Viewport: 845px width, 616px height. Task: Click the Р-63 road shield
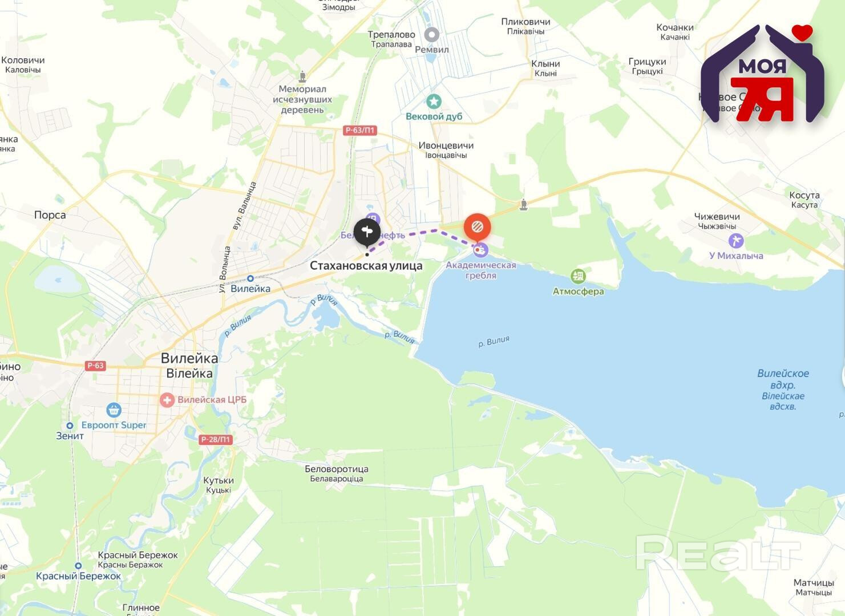[x=95, y=366]
